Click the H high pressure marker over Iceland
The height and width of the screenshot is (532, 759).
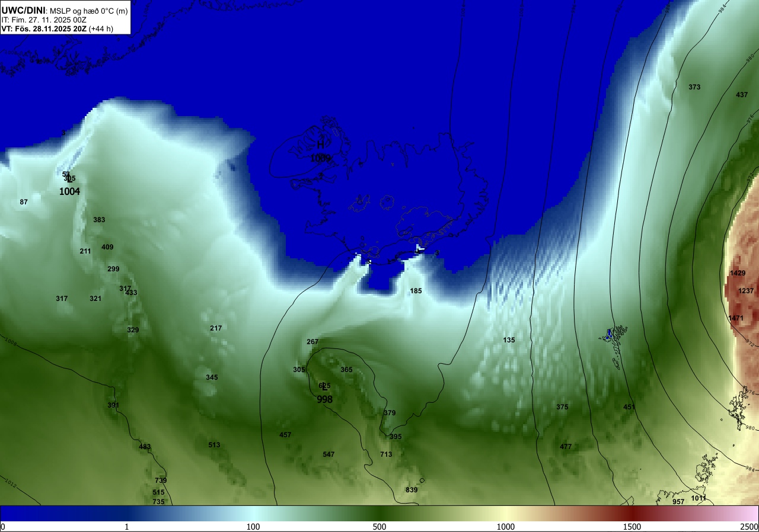(320, 144)
